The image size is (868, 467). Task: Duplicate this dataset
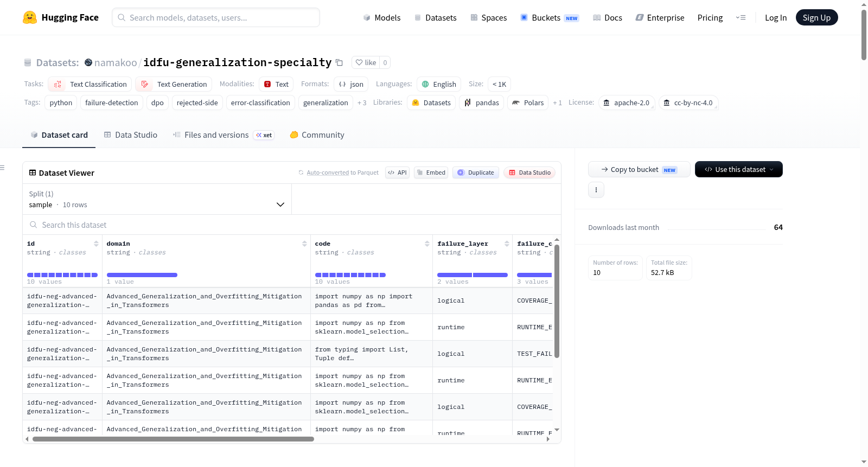pyautogui.click(x=476, y=172)
